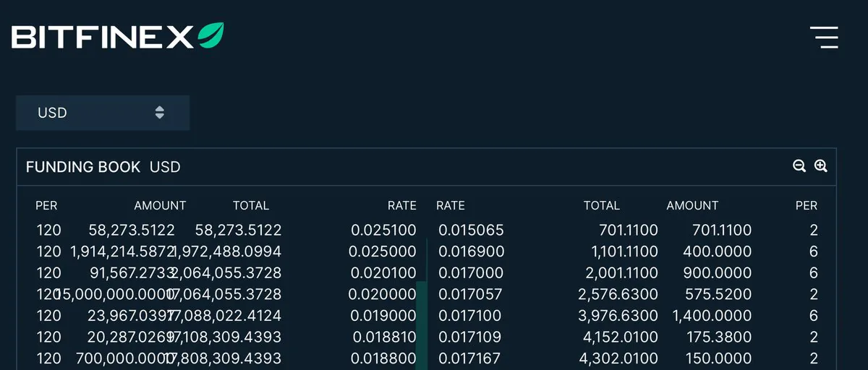Select offer rate 0.017100

click(470, 316)
